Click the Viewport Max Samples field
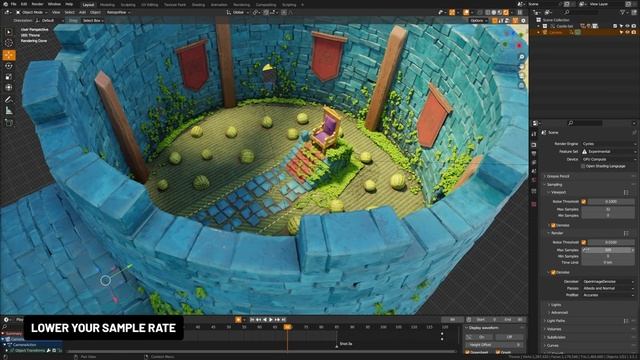Viewport: 640px width, 360px height. point(608,209)
